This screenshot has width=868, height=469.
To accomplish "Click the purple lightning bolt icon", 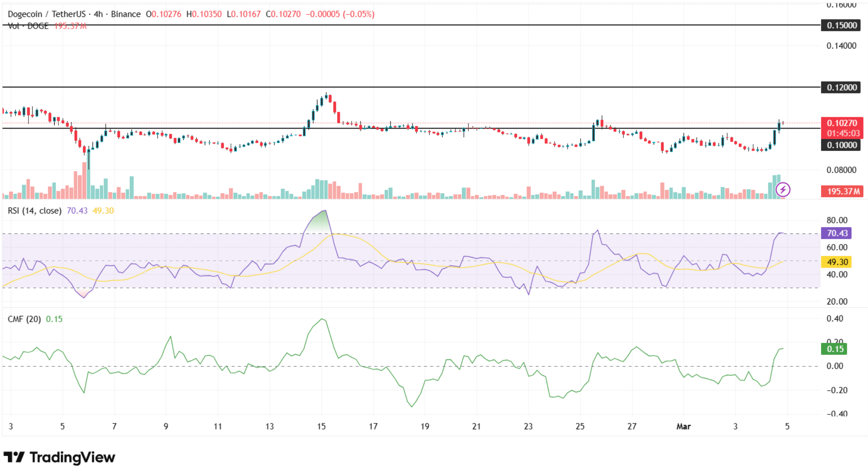I will pyautogui.click(x=783, y=189).
